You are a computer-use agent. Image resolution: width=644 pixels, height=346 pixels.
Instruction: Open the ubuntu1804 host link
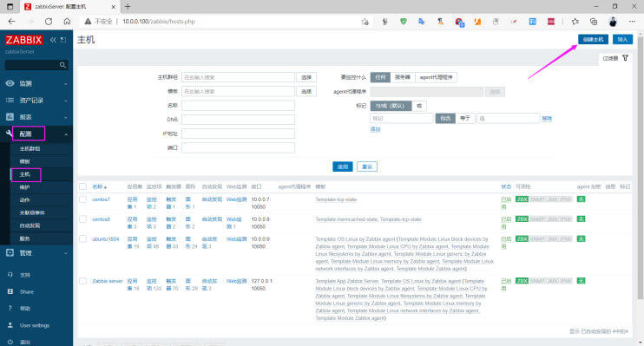pos(106,238)
